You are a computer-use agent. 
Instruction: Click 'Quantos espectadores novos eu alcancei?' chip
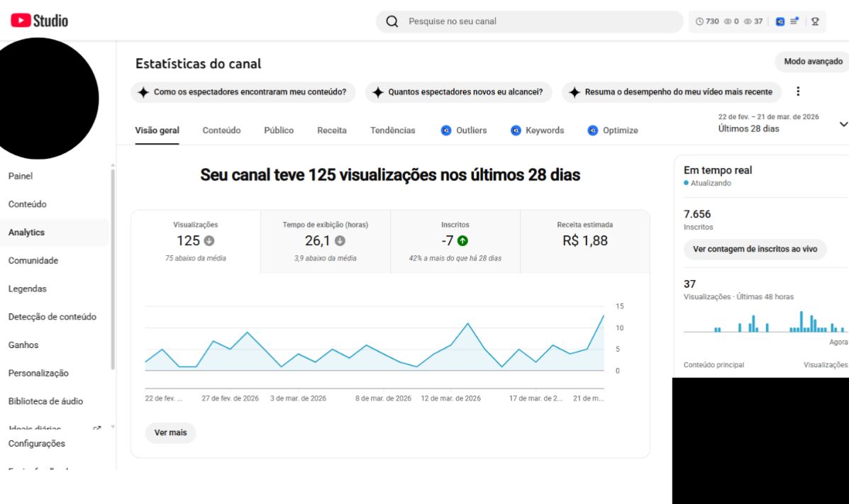(459, 92)
